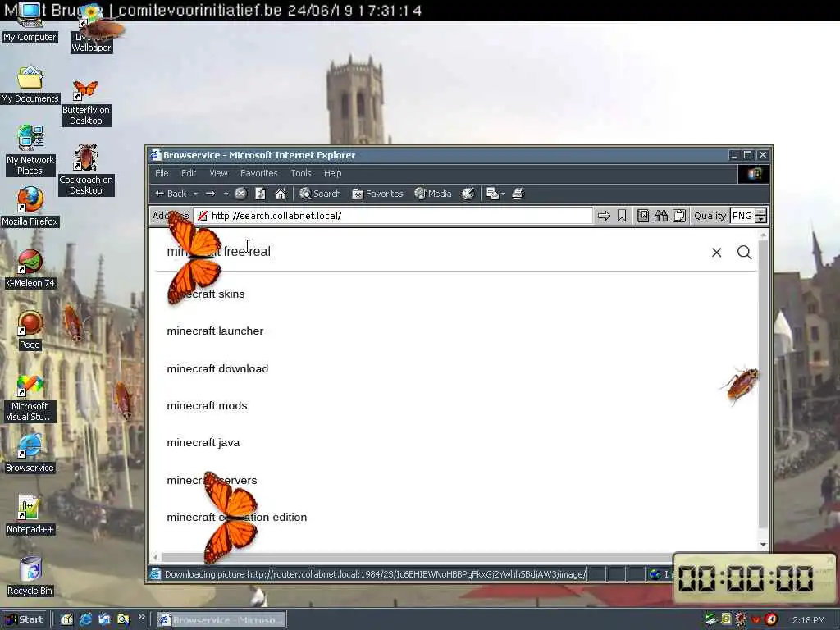Click the page's vertical scrollbar
840x630 pixels.
click(x=764, y=383)
